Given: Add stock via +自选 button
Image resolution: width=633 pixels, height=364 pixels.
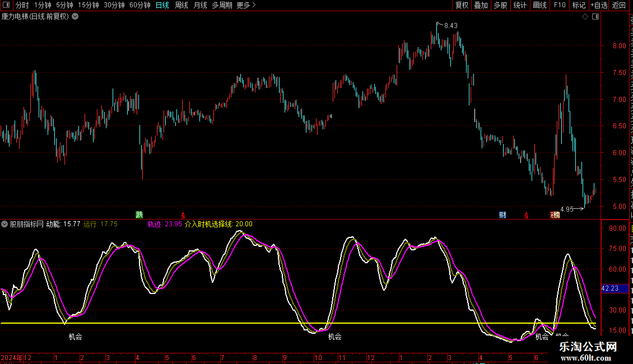Looking at the screenshot, I should 599,5.
